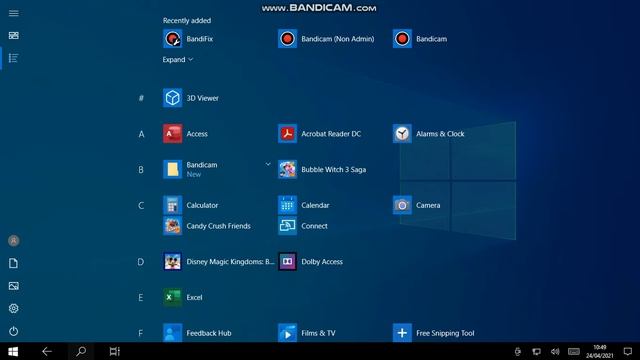Open Films & TV icon
Screen dimensions: 640x360
pos(287,333)
